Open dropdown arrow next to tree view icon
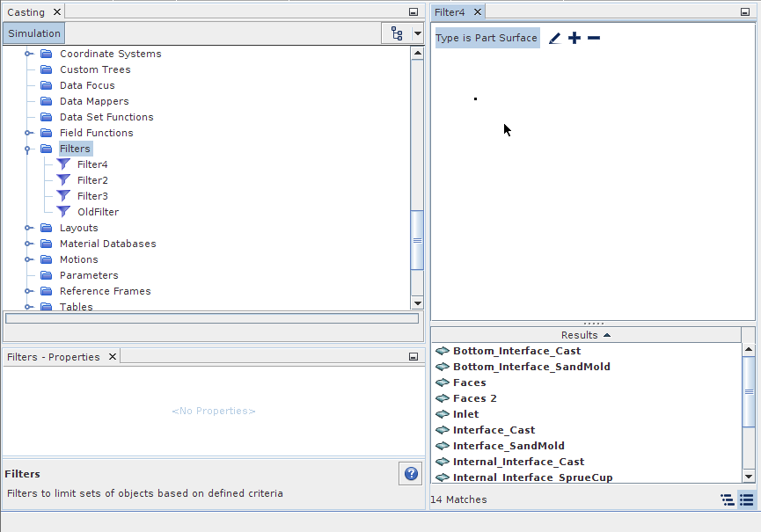This screenshot has height=532, width=761. [417, 33]
